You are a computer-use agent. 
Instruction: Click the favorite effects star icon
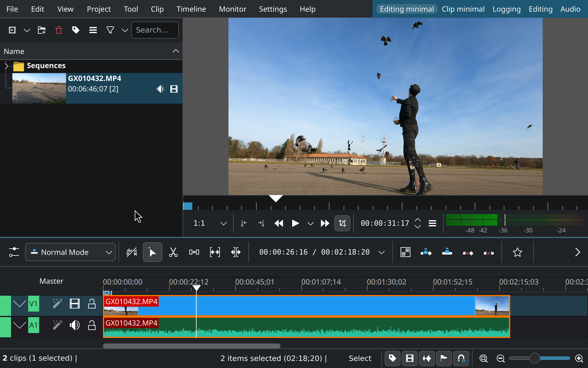(x=517, y=252)
